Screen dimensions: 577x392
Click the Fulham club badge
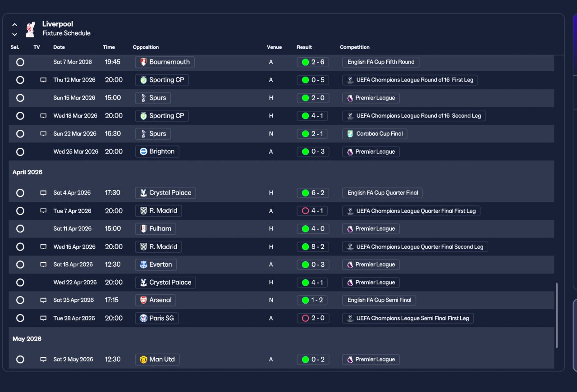click(x=143, y=228)
